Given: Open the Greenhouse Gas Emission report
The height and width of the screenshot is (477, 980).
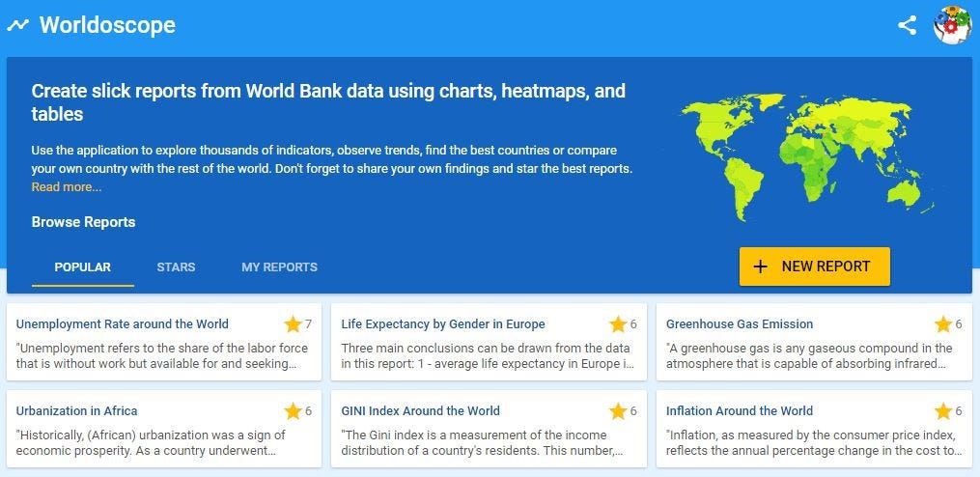Looking at the screenshot, I should tap(740, 323).
